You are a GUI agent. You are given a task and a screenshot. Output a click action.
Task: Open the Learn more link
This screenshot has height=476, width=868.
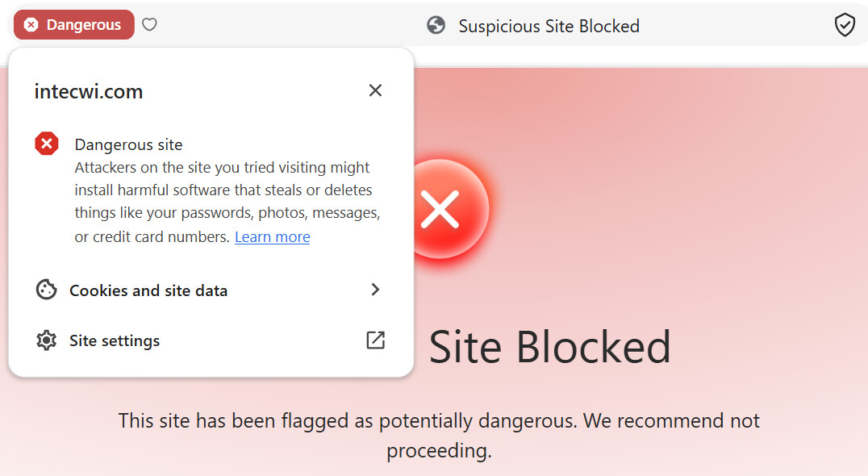click(x=273, y=237)
